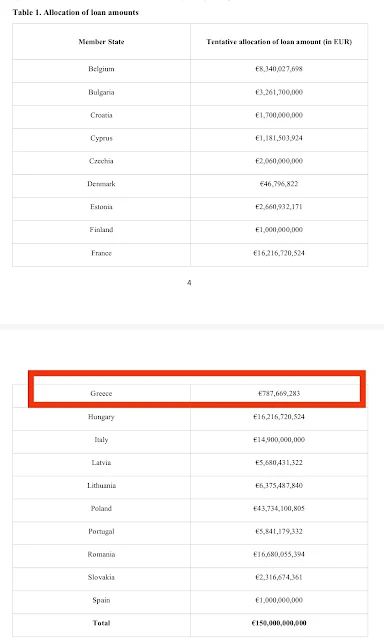Click the Italy row label
The height and width of the screenshot is (640, 384).
point(101,440)
